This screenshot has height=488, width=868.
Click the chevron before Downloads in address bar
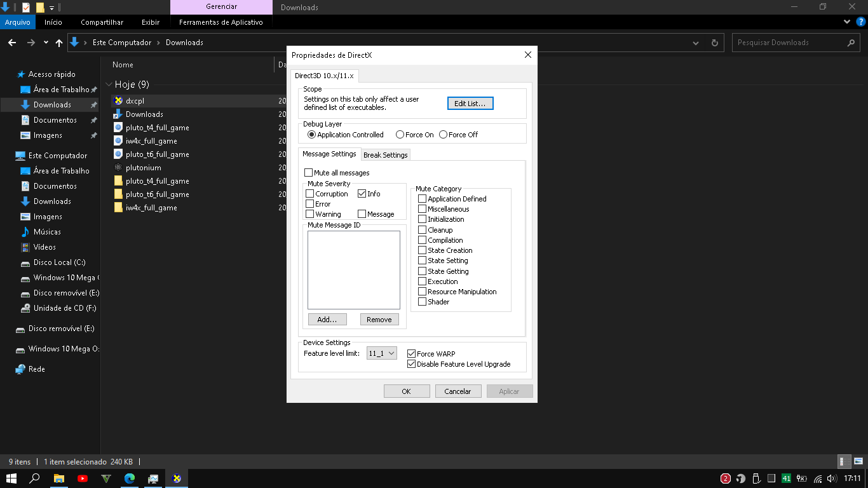tap(159, 43)
